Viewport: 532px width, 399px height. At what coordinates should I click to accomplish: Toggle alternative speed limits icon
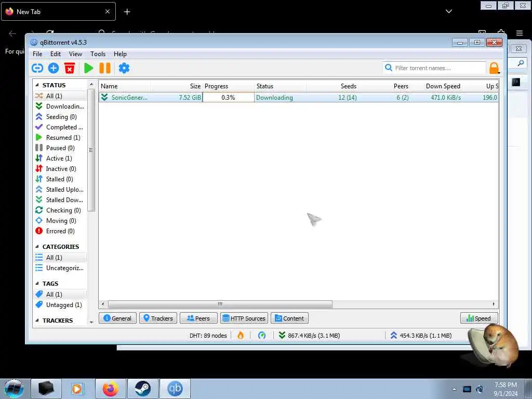(262, 336)
